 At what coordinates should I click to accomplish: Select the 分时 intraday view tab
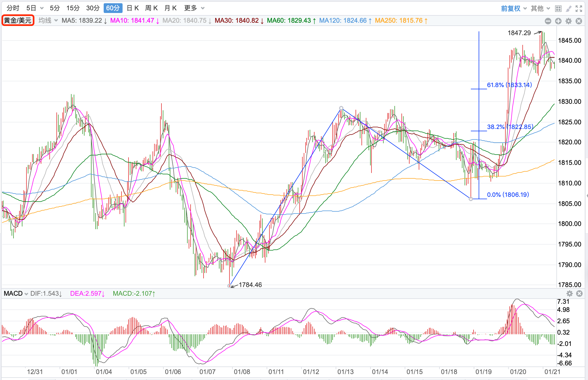[x=13, y=8]
